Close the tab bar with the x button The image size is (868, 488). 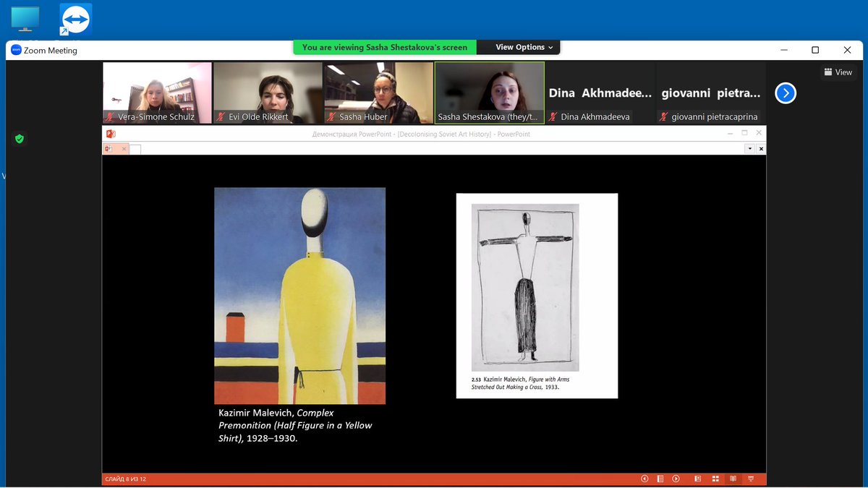761,149
